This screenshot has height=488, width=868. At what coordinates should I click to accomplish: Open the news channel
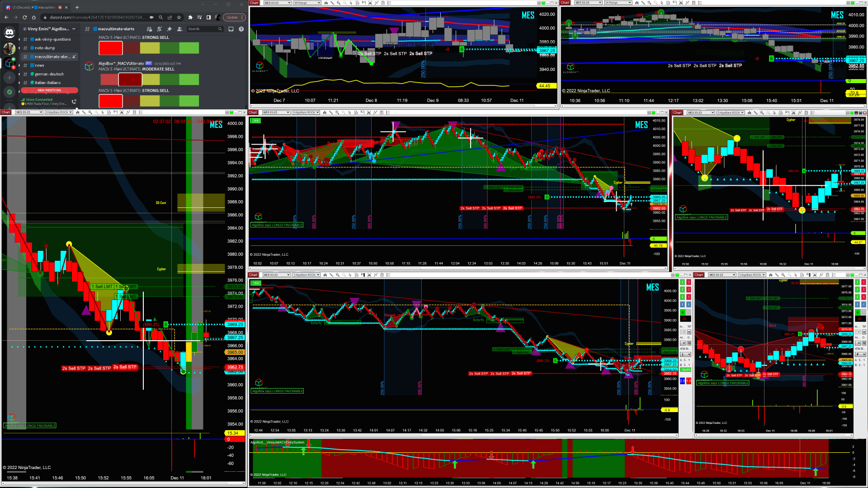click(x=40, y=66)
